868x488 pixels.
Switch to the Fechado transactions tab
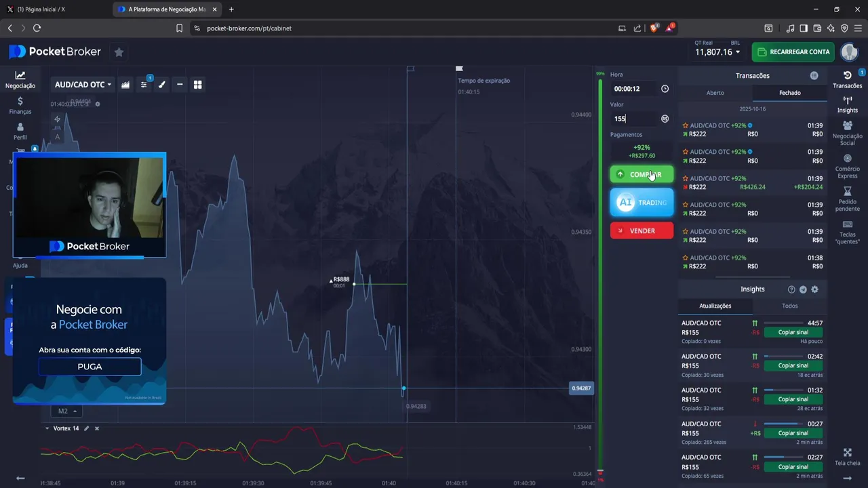click(789, 93)
